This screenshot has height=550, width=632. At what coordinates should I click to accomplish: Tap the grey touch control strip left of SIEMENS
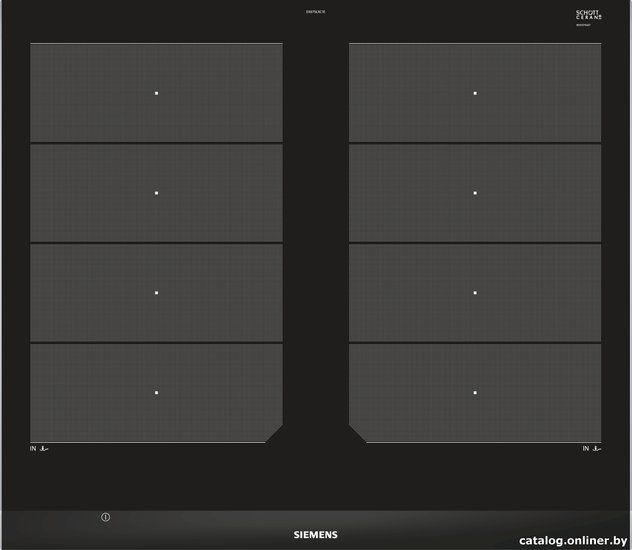point(147,530)
